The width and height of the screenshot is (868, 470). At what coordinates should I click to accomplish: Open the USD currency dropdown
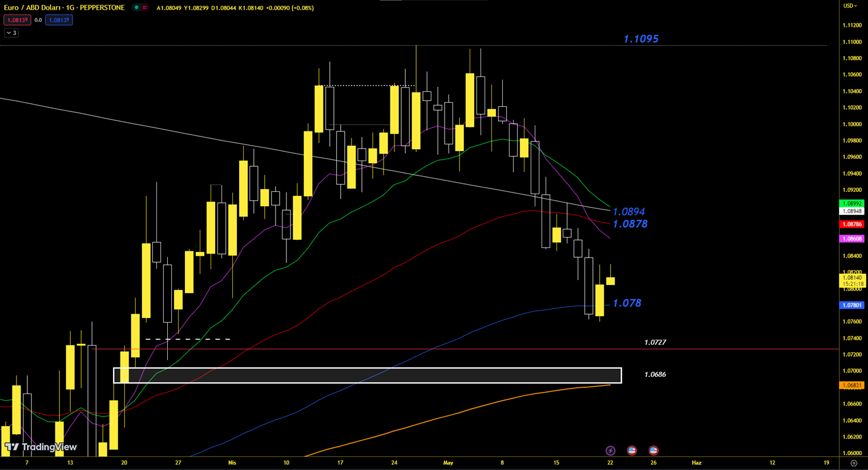click(x=850, y=6)
